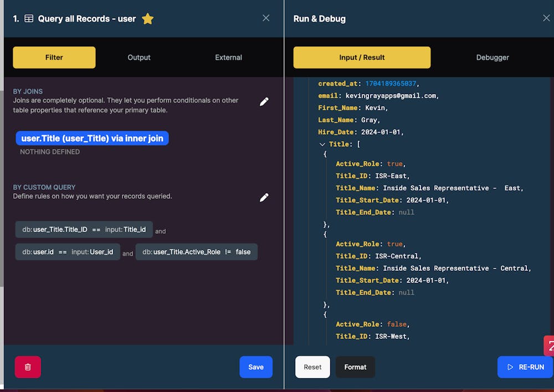The height and width of the screenshot is (392, 554).
Task: Edit joins with the BY JOINS pencil icon
Action: (x=264, y=102)
